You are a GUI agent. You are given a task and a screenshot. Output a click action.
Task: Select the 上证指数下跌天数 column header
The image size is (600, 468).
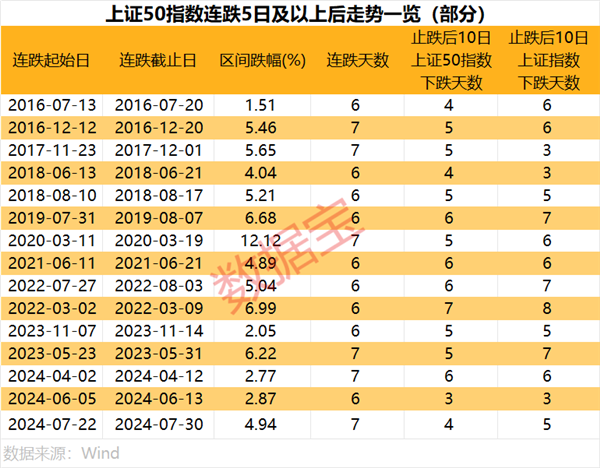pyautogui.click(x=546, y=61)
